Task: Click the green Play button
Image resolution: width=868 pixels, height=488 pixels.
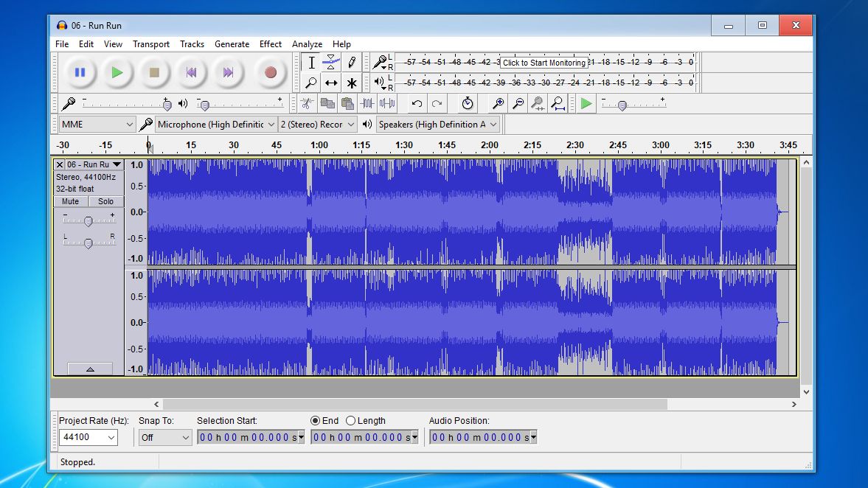Action: coord(117,72)
